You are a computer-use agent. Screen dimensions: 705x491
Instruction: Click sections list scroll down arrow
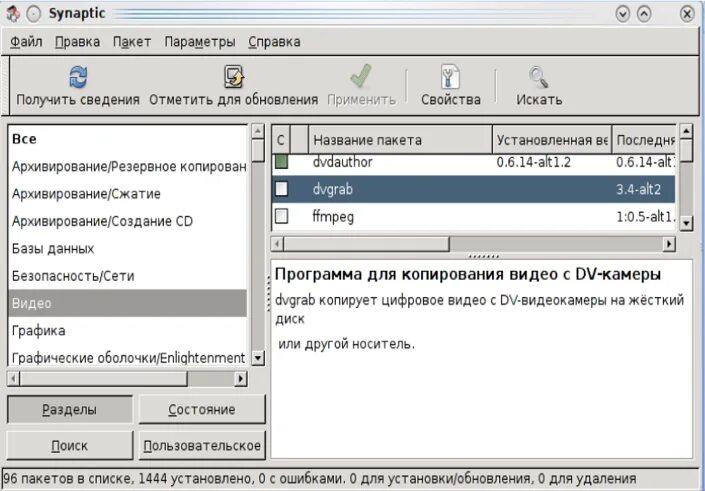click(258, 358)
